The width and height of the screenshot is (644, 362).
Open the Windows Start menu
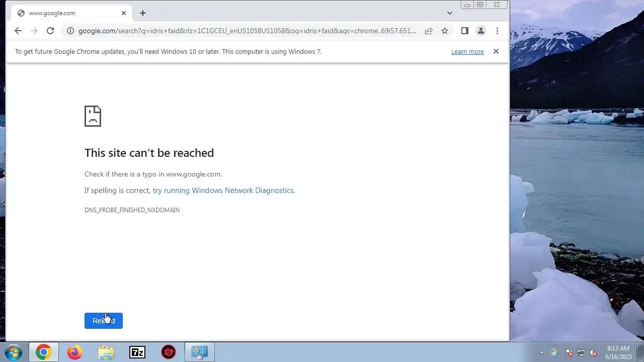[x=14, y=352]
